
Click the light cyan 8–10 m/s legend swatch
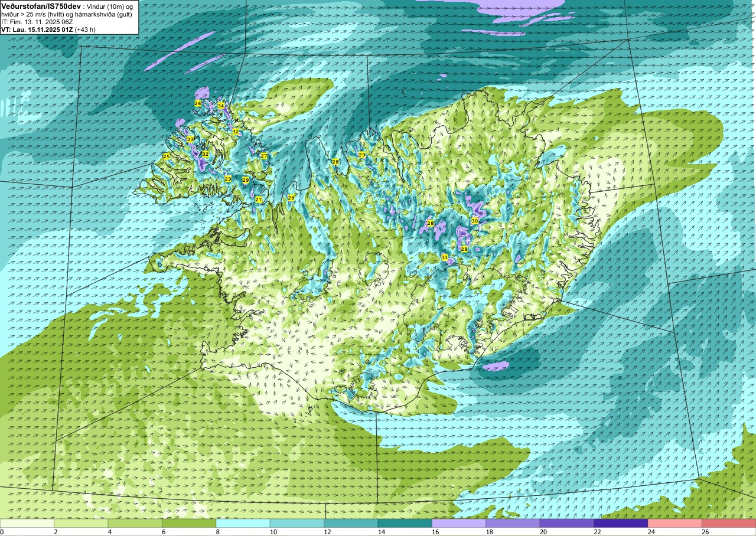[x=243, y=523]
